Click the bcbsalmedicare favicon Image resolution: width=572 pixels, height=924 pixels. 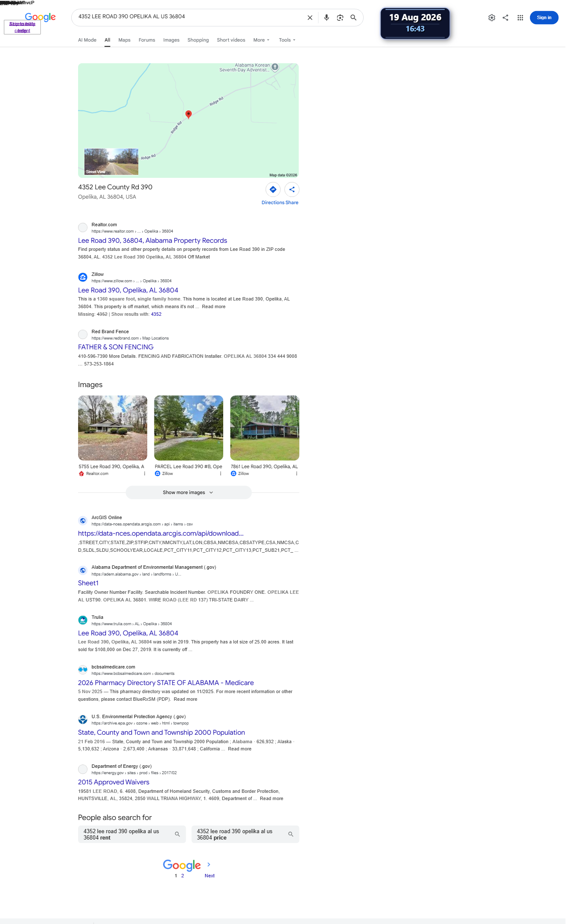(83, 670)
